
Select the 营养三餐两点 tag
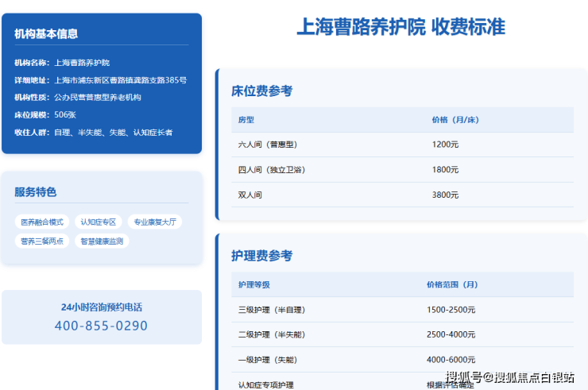click(42, 241)
